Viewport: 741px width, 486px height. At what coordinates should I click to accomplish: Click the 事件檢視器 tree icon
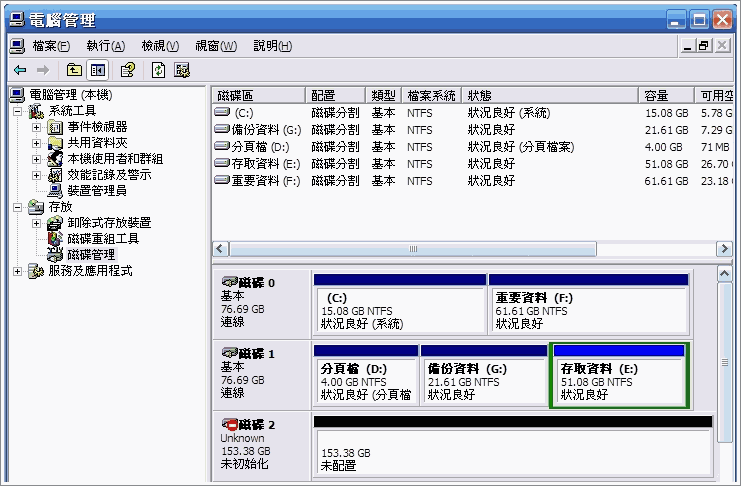coord(55,127)
